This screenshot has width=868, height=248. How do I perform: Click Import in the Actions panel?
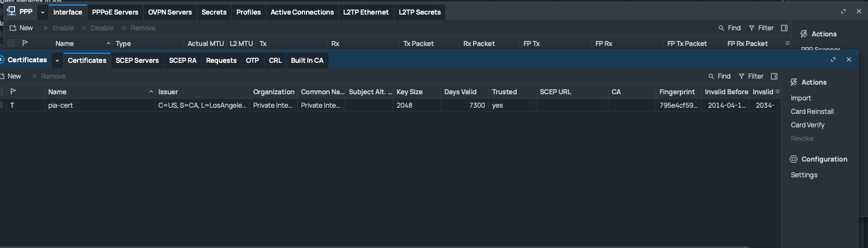(x=801, y=98)
